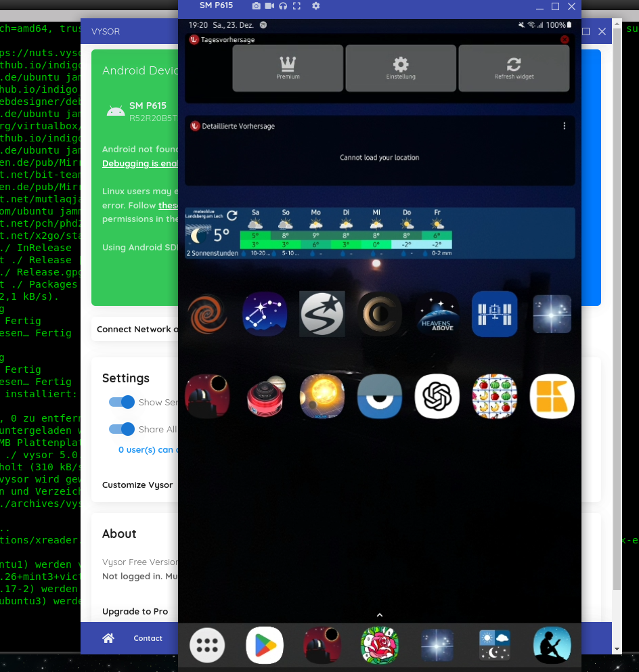Select the SM P615 device entry in Vysor
Screen dimensions: 639x672
141,112
